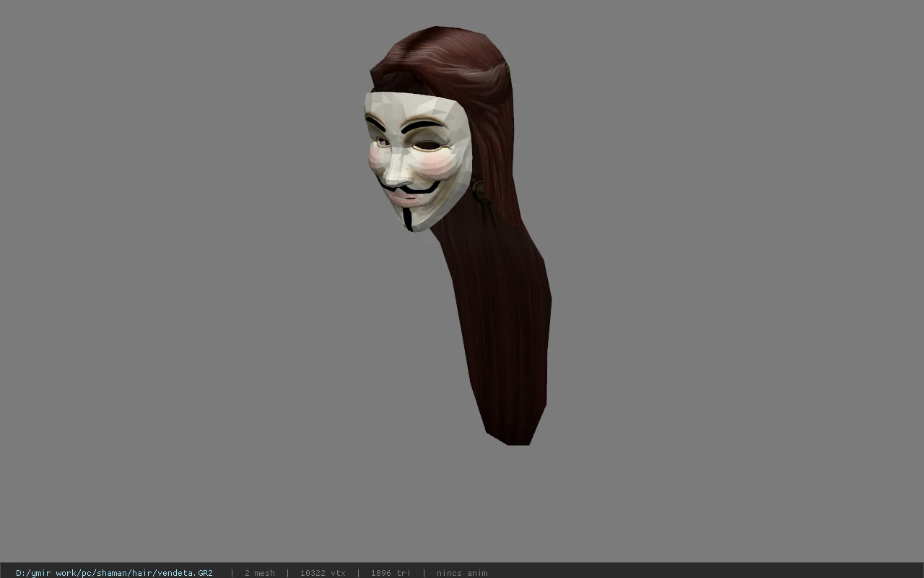
Task: Click the masked head 3D model
Action: click(458, 235)
